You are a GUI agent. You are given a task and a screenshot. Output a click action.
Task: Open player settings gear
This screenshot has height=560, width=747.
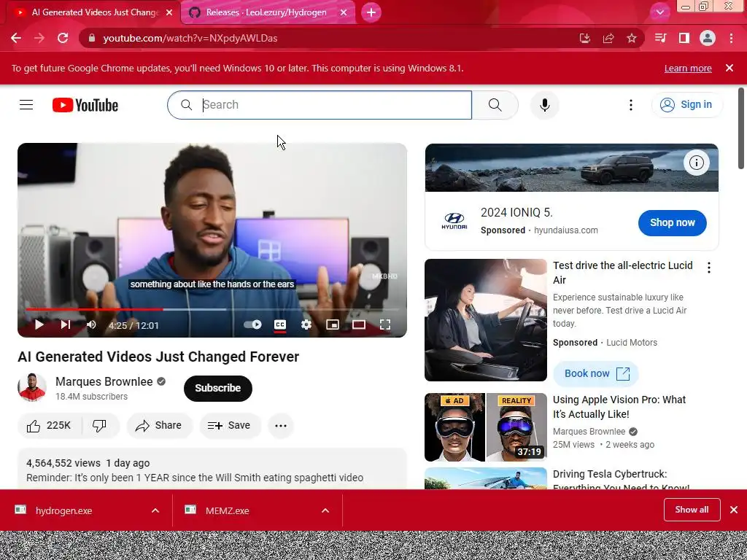[306, 324]
